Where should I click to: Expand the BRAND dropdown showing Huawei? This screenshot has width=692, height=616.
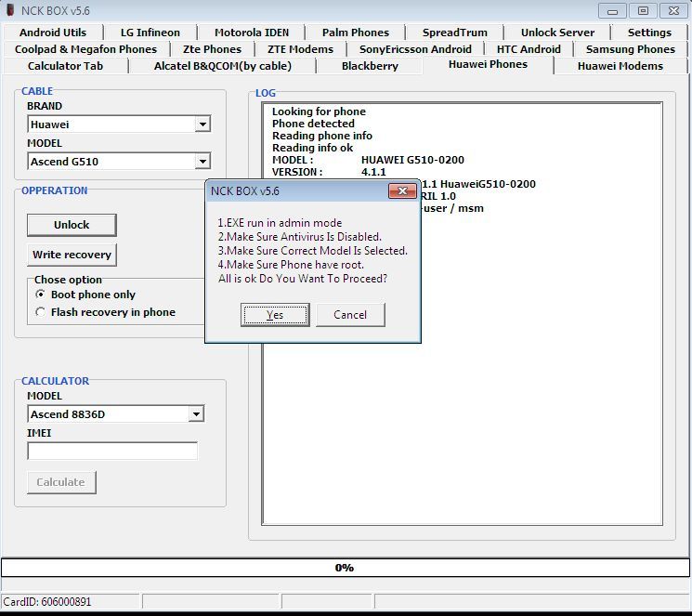tap(202, 125)
